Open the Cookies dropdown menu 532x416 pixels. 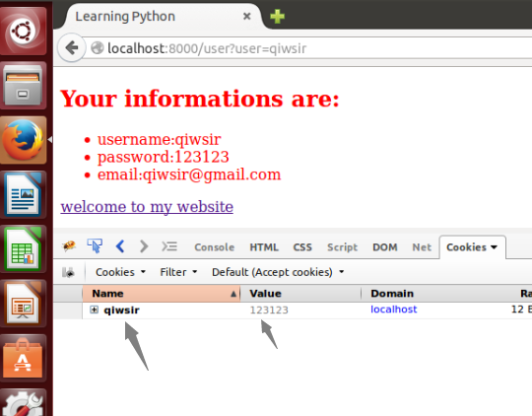(x=120, y=272)
